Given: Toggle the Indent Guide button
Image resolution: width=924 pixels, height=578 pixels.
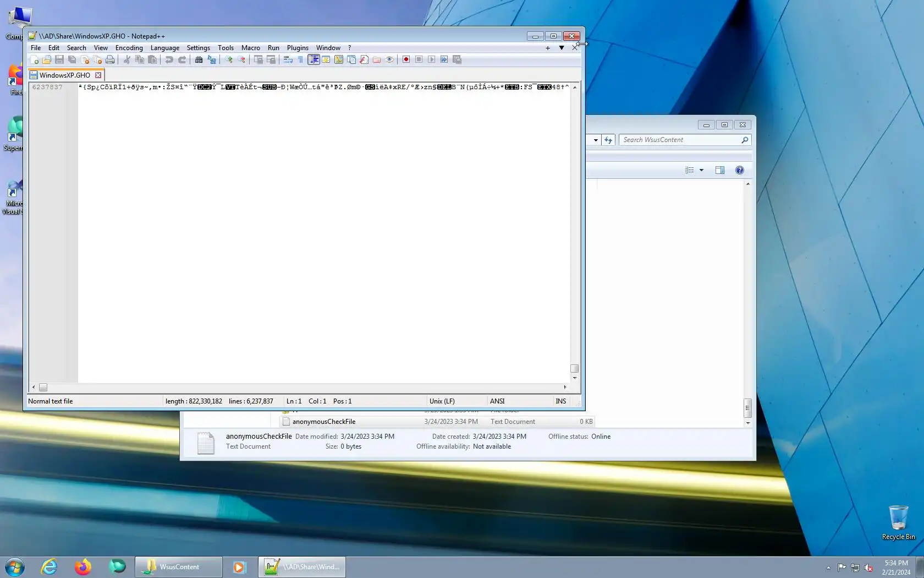Looking at the screenshot, I should point(313,59).
